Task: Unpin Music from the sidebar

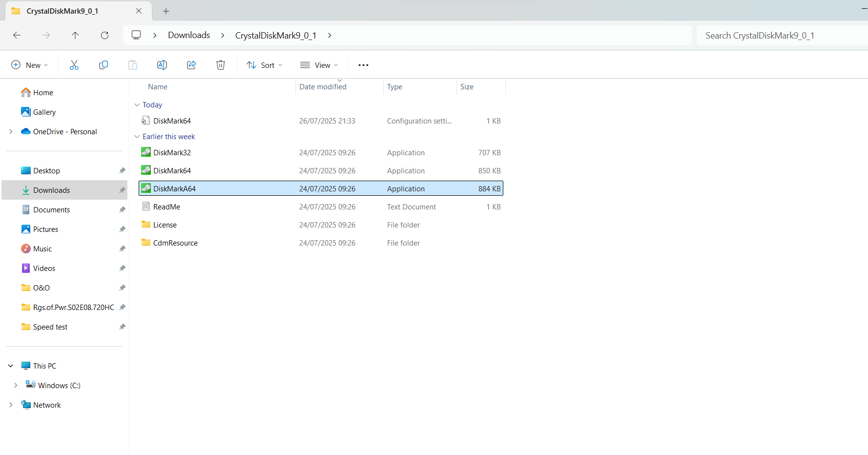Action: pyautogui.click(x=122, y=248)
